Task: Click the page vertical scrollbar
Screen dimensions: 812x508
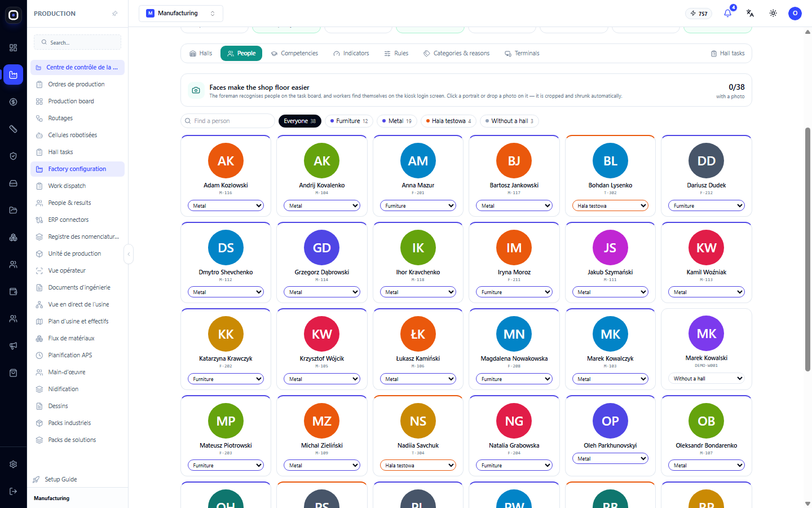Action: tap(807, 248)
